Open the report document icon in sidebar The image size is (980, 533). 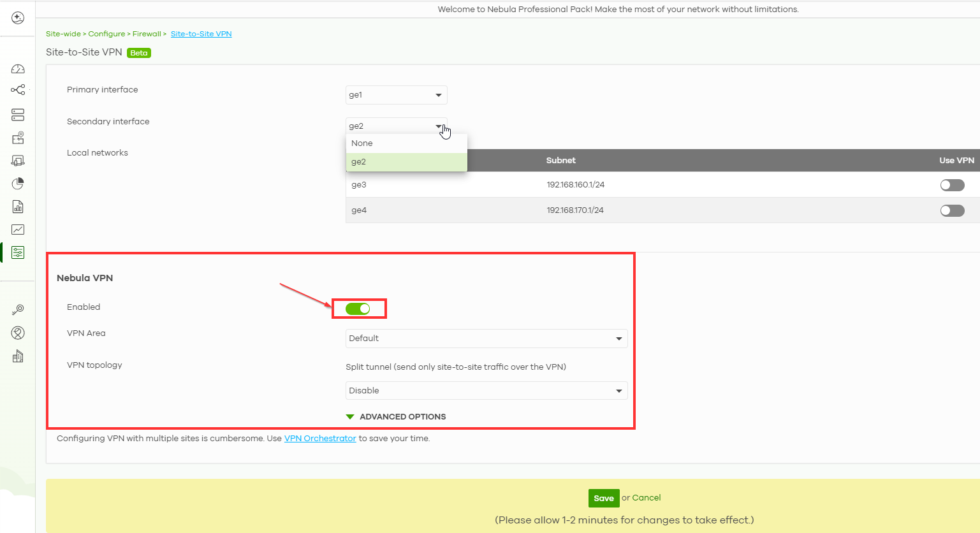click(x=18, y=207)
